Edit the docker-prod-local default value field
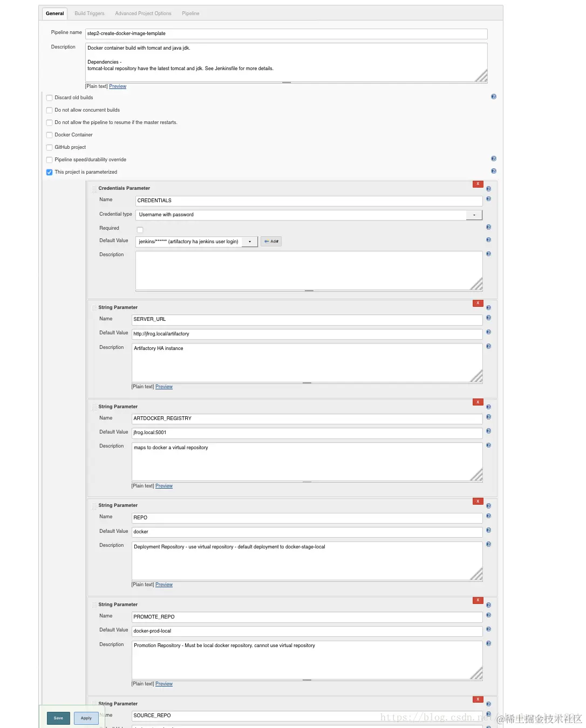 (307, 631)
